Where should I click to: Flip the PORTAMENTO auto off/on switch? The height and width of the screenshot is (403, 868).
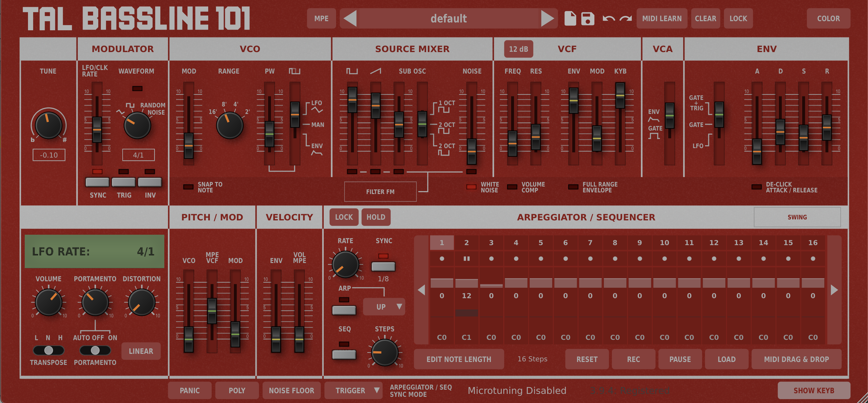pyautogui.click(x=95, y=351)
